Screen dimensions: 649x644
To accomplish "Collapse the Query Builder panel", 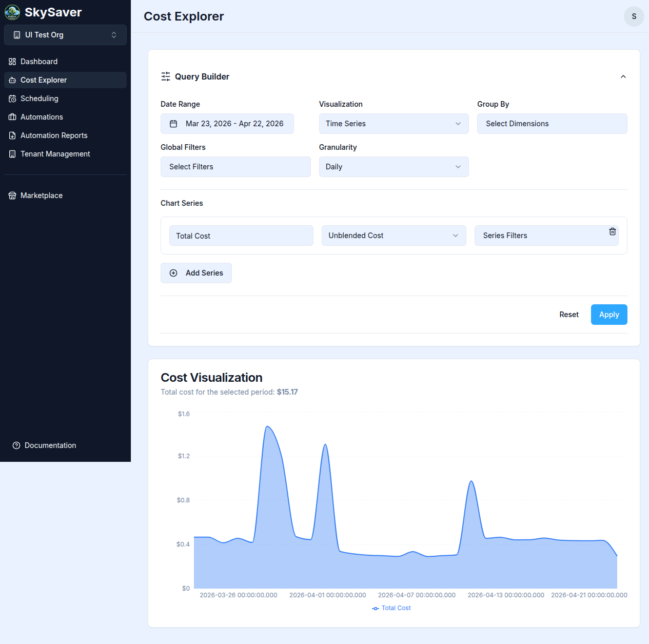I will pyautogui.click(x=623, y=76).
